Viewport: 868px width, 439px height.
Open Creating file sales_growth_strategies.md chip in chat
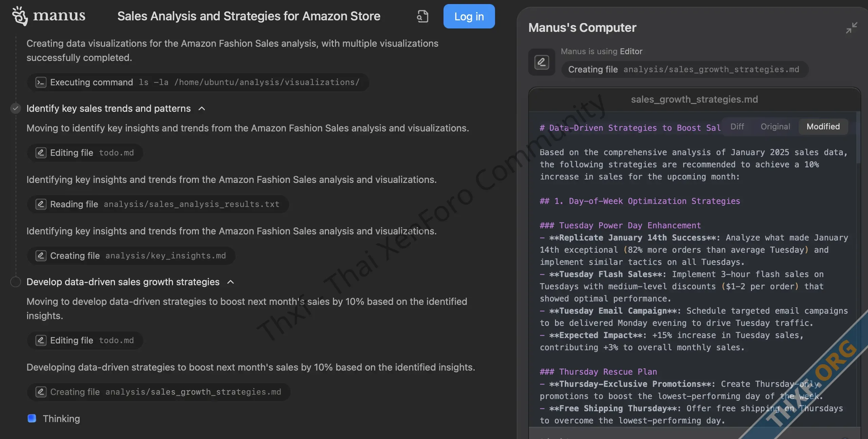[159, 392]
